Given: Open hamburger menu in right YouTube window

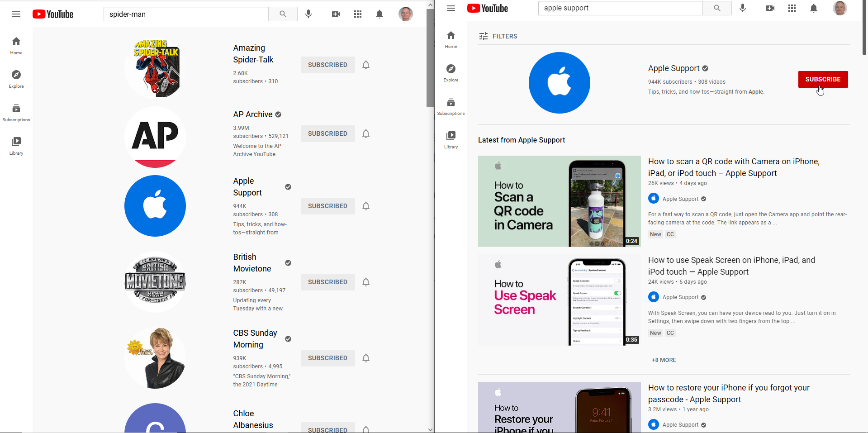Looking at the screenshot, I should click(451, 8).
